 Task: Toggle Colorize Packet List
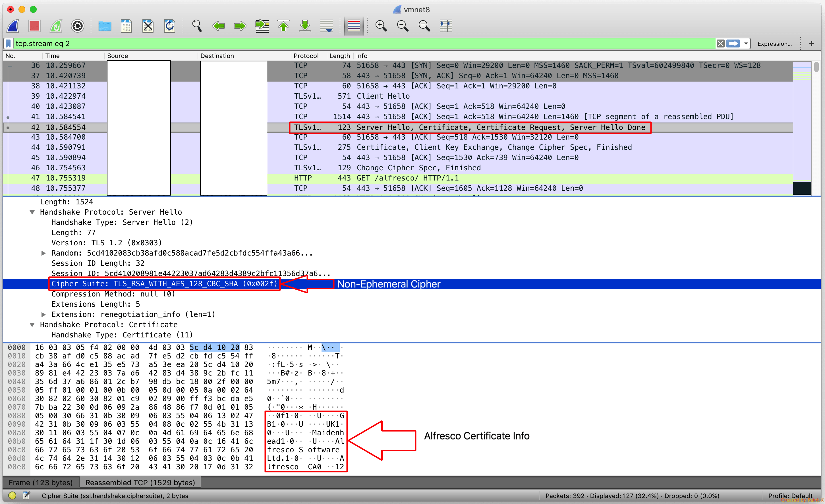point(354,26)
